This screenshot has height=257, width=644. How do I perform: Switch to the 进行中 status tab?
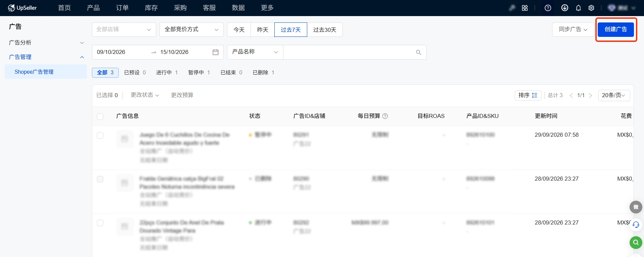[x=167, y=72]
